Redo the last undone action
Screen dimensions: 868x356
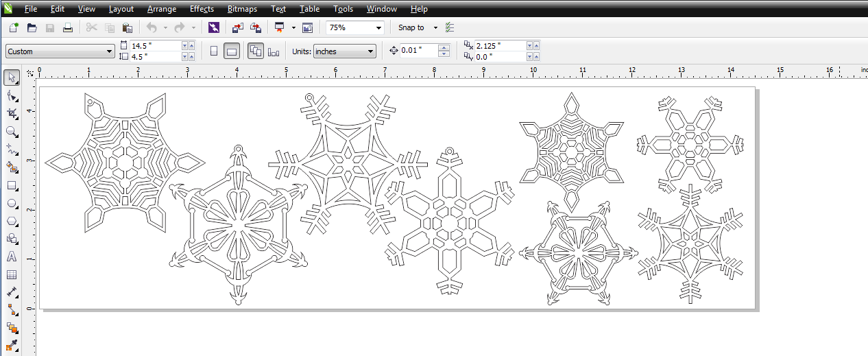pos(180,27)
